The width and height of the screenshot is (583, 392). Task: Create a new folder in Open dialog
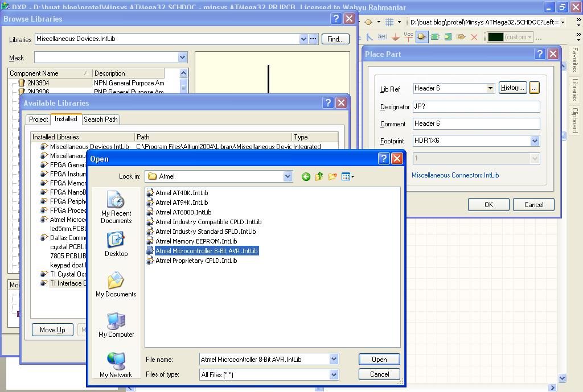332,176
